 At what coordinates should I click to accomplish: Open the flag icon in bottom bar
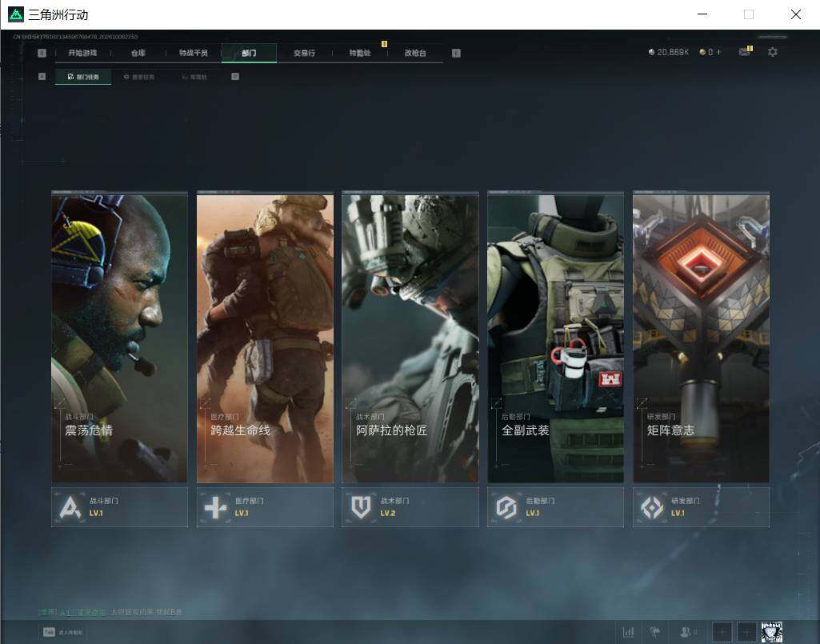[654, 632]
